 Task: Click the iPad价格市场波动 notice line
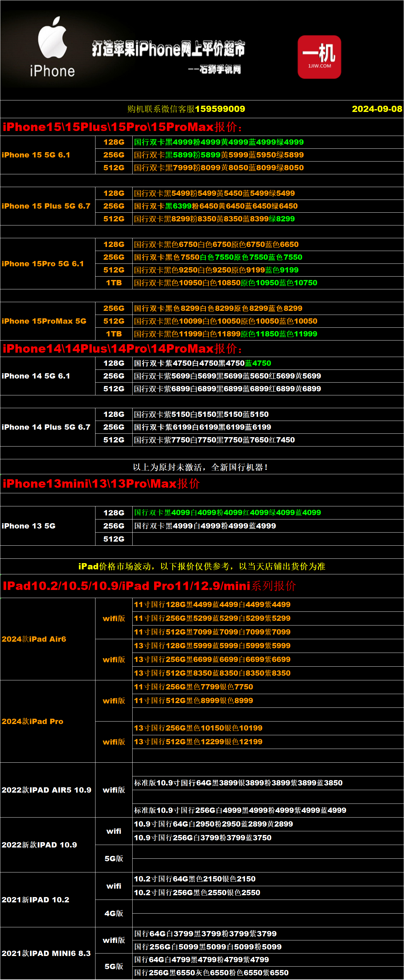click(x=202, y=567)
